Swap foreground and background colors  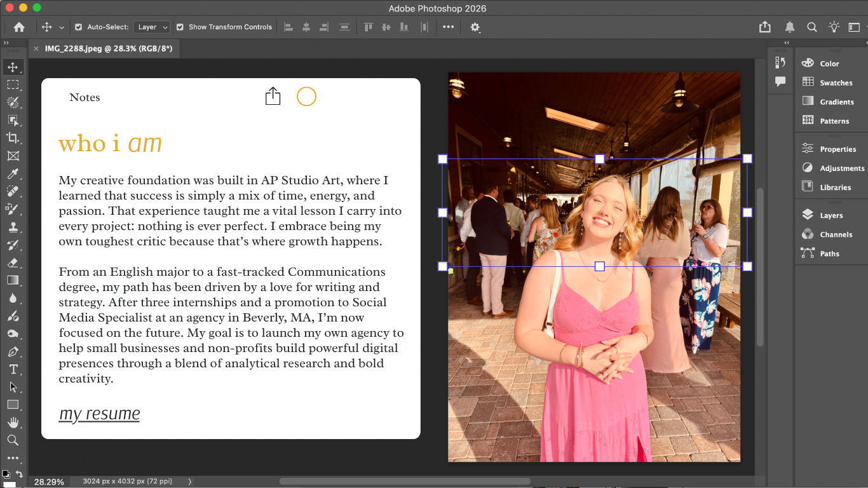point(19,474)
